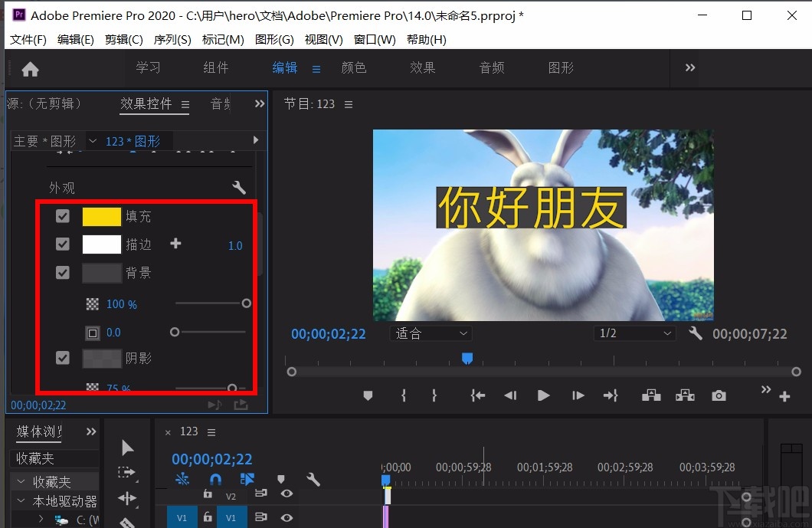The width and height of the screenshot is (812, 528).
Task: Go to Out point
Action: tap(611, 396)
